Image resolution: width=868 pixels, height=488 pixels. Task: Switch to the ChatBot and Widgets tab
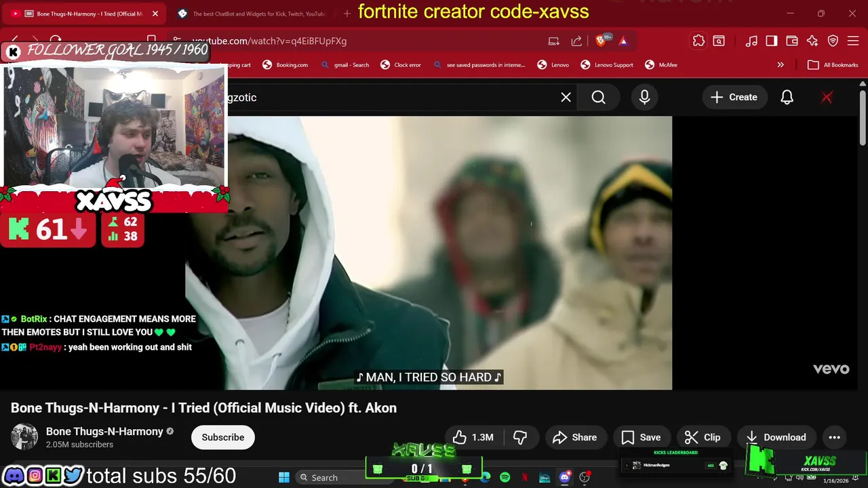coord(251,14)
